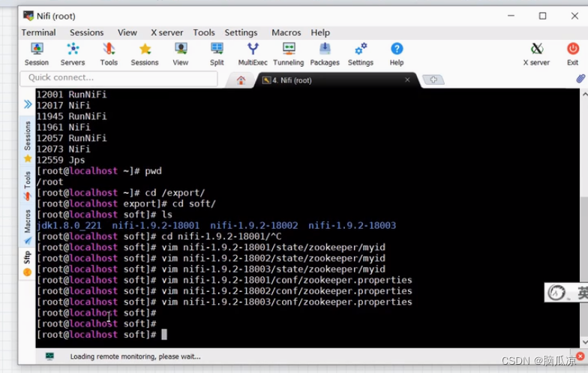This screenshot has width=588, height=373.
Task: Click nifi-1.9.2-18001 in ls output
Action: 156,225
